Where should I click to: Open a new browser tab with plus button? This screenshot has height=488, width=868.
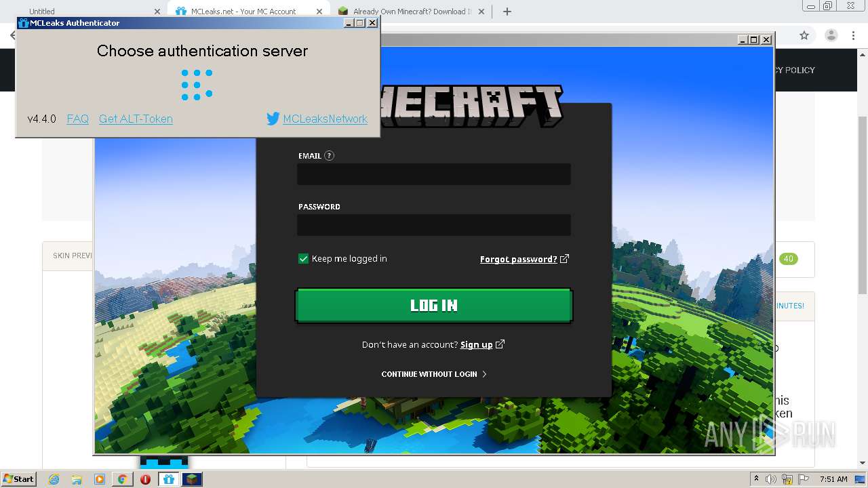(x=507, y=12)
